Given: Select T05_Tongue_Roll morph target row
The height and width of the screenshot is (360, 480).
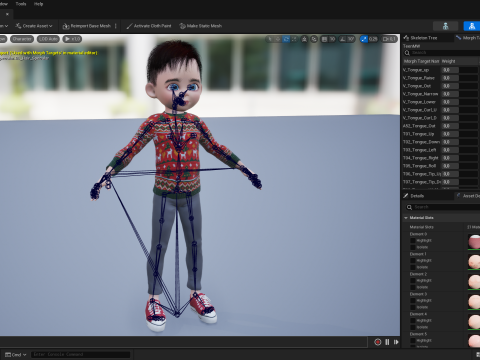Looking at the screenshot, I should pos(441,166).
